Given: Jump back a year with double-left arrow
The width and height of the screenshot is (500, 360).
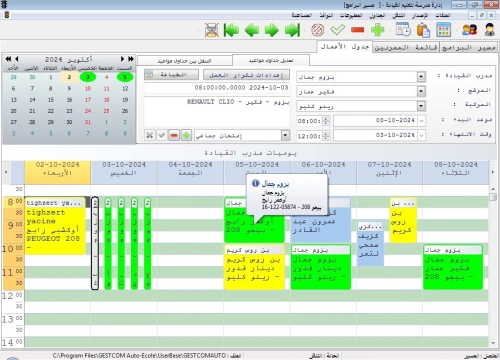Looking at the screenshot, I should (x=8, y=59).
